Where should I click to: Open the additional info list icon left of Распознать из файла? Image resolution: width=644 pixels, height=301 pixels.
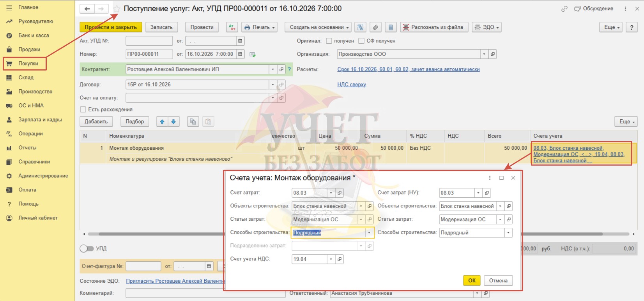[x=391, y=27]
